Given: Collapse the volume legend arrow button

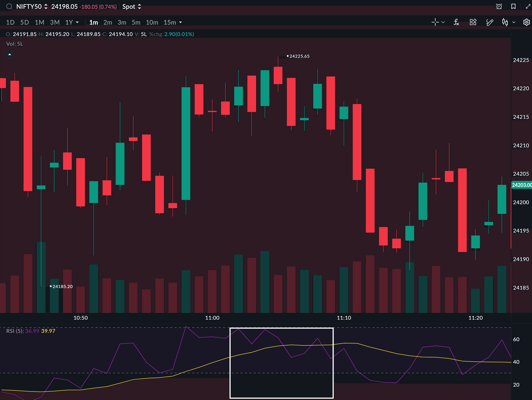Looking at the screenshot, I should coord(10,54).
